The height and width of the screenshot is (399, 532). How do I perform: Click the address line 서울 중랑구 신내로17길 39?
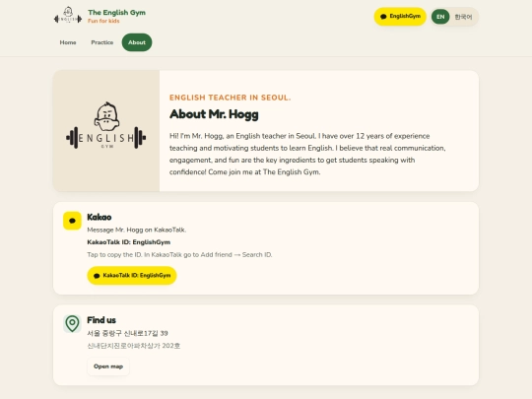click(127, 333)
